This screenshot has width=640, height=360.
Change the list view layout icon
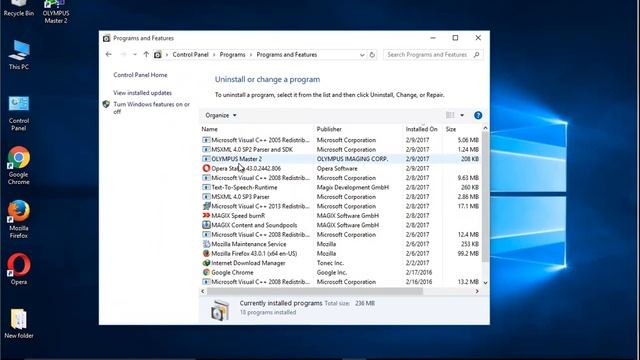point(450,115)
